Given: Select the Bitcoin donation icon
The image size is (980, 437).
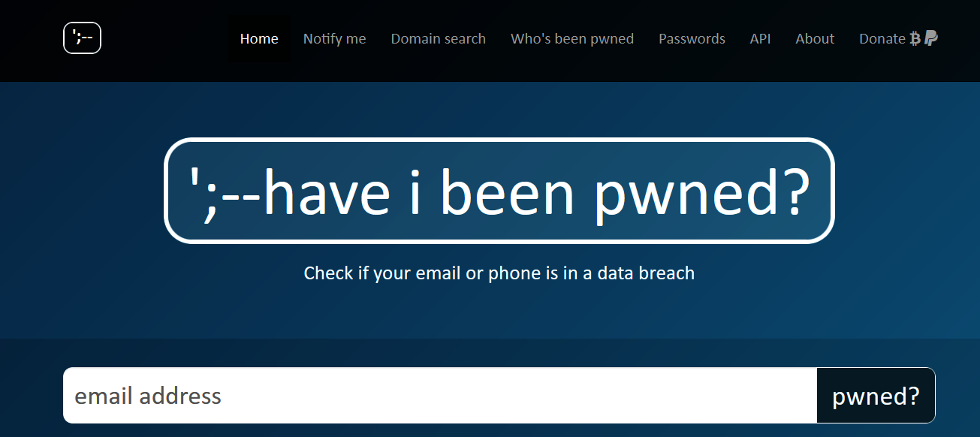Looking at the screenshot, I should (915, 38).
